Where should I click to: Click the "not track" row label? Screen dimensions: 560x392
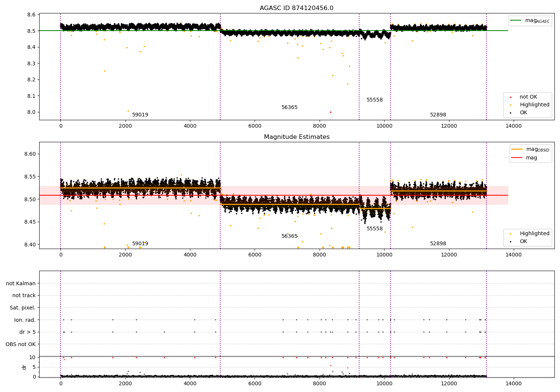click(24, 296)
